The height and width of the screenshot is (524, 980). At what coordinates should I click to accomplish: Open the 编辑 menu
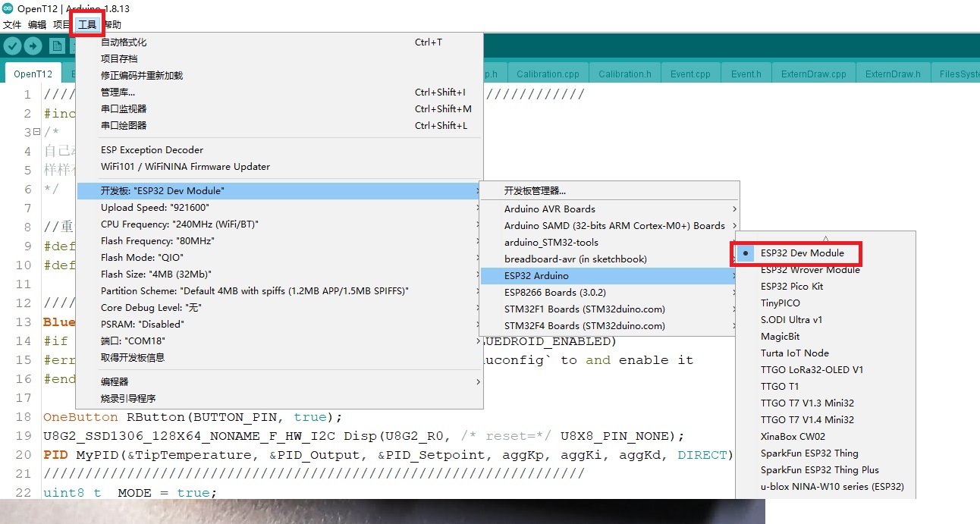(37, 24)
